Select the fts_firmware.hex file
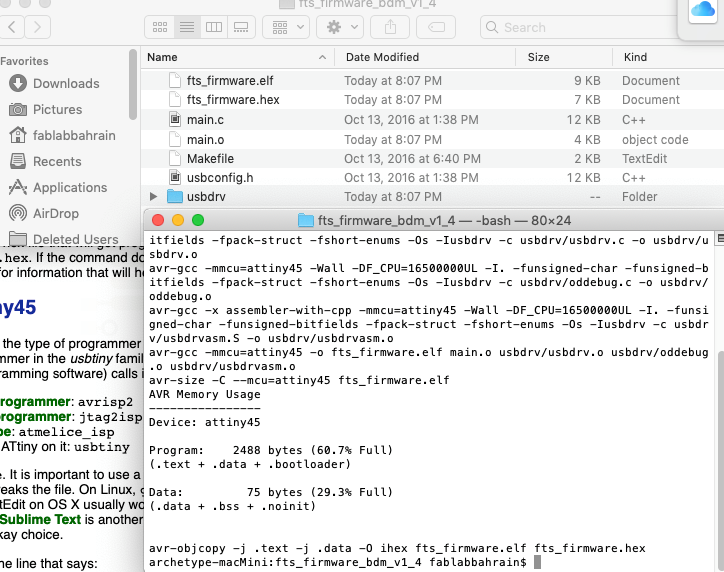Image resolution: width=724 pixels, height=572 pixels. (x=432, y=100)
